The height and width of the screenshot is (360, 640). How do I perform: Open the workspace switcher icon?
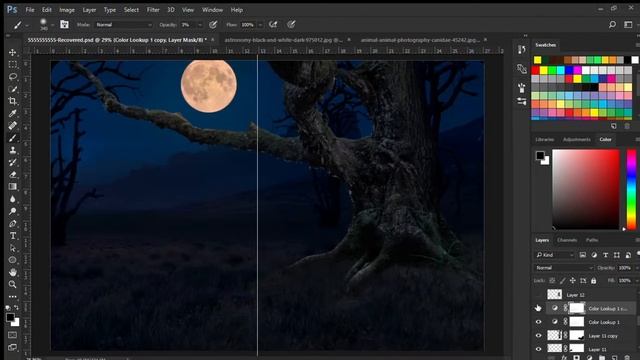(628, 24)
